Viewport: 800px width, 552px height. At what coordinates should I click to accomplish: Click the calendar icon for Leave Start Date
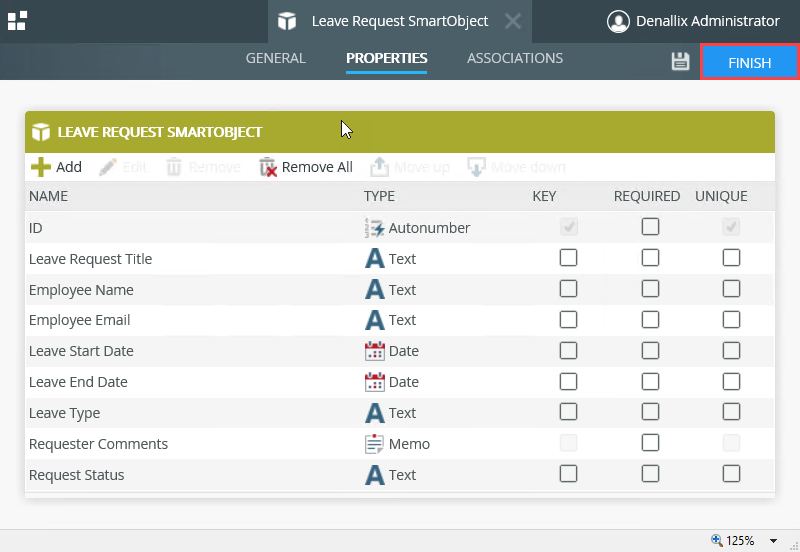click(374, 351)
